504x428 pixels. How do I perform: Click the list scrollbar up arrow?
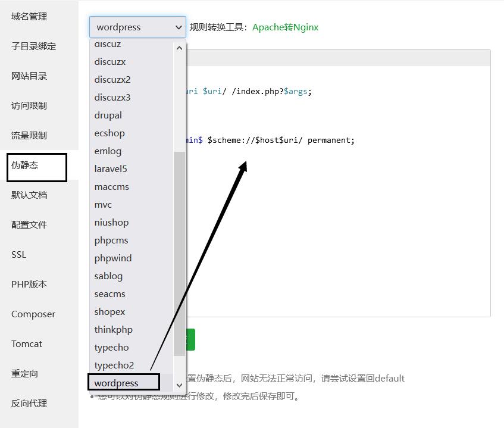(x=179, y=48)
